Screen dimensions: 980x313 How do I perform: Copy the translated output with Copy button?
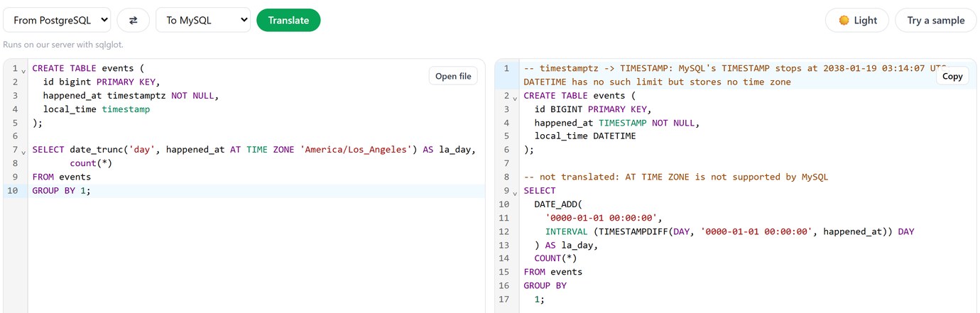(952, 76)
